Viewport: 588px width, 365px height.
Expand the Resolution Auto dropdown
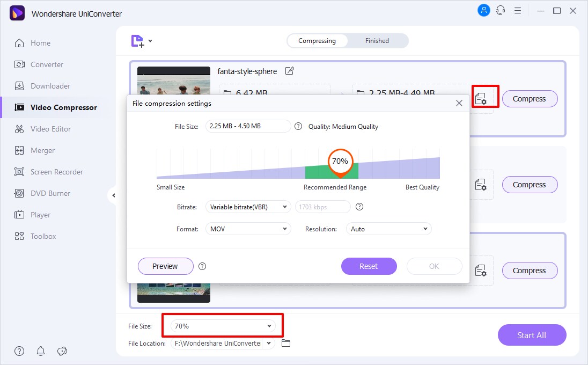pos(388,229)
